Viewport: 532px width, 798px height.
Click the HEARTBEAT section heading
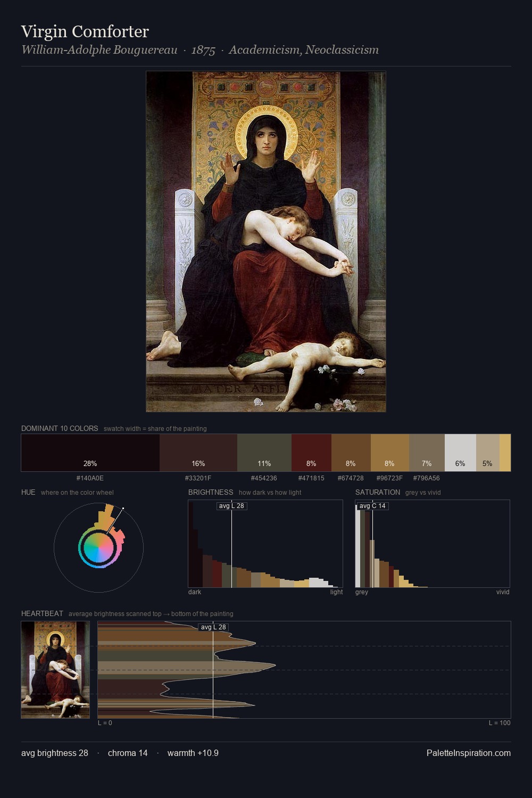pos(42,613)
